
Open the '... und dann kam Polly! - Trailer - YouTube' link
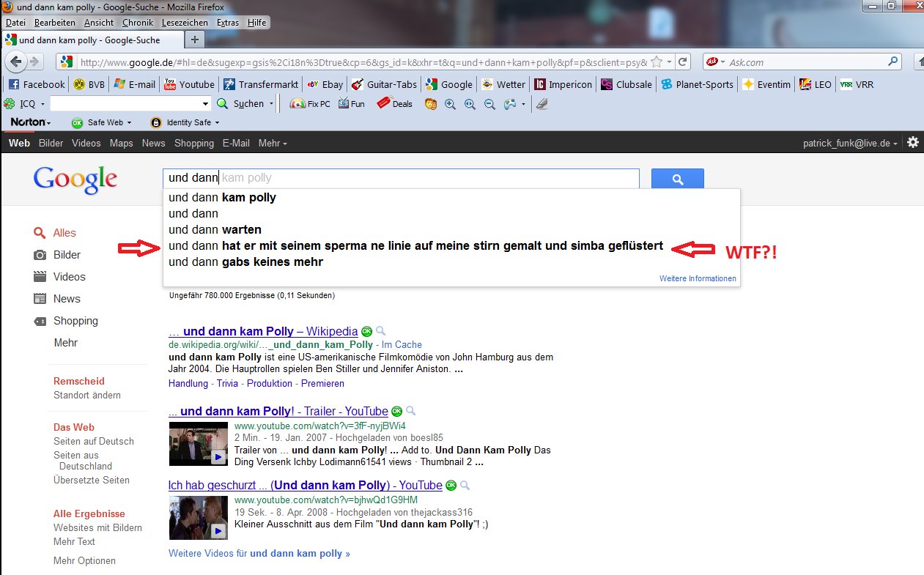(278, 411)
